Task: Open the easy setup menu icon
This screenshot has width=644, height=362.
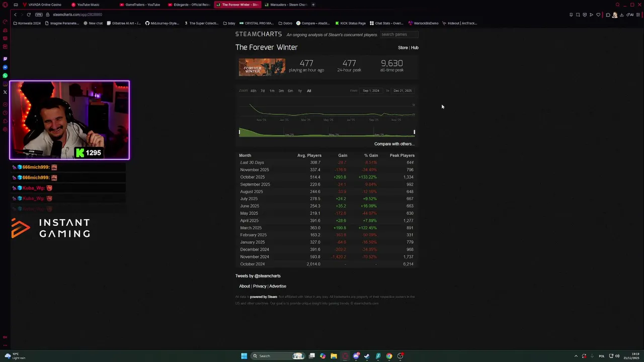Action: pos(638,15)
